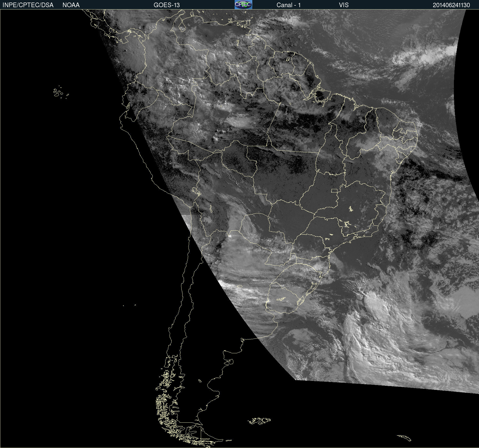Click the VIS channel label
Viewport: 479px width, 448px height.
click(x=343, y=5)
